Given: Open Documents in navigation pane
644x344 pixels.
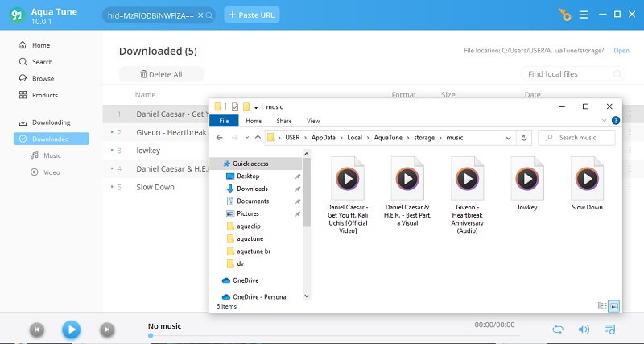Looking at the screenshot, I should [253, 201].
